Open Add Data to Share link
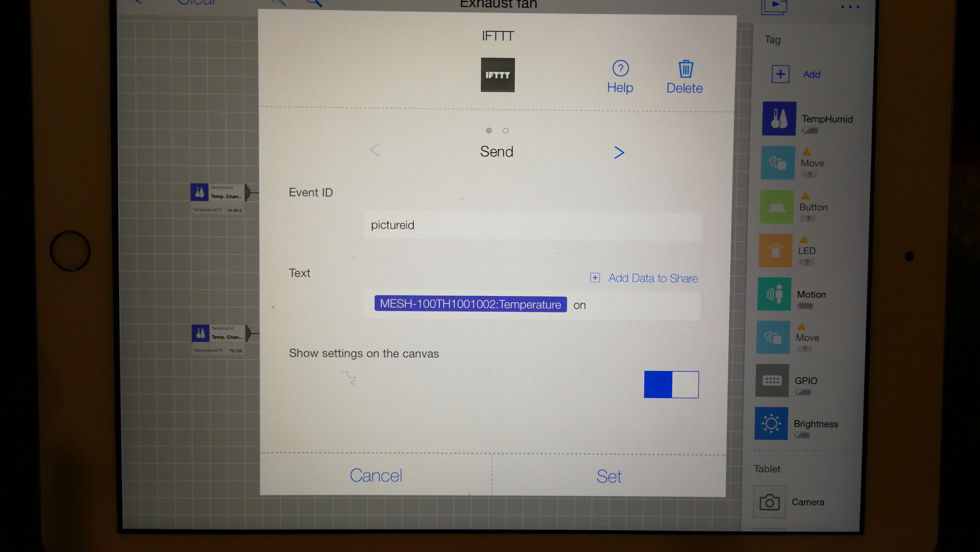Screen dimensions: 980x552 (x=653, y=278)
